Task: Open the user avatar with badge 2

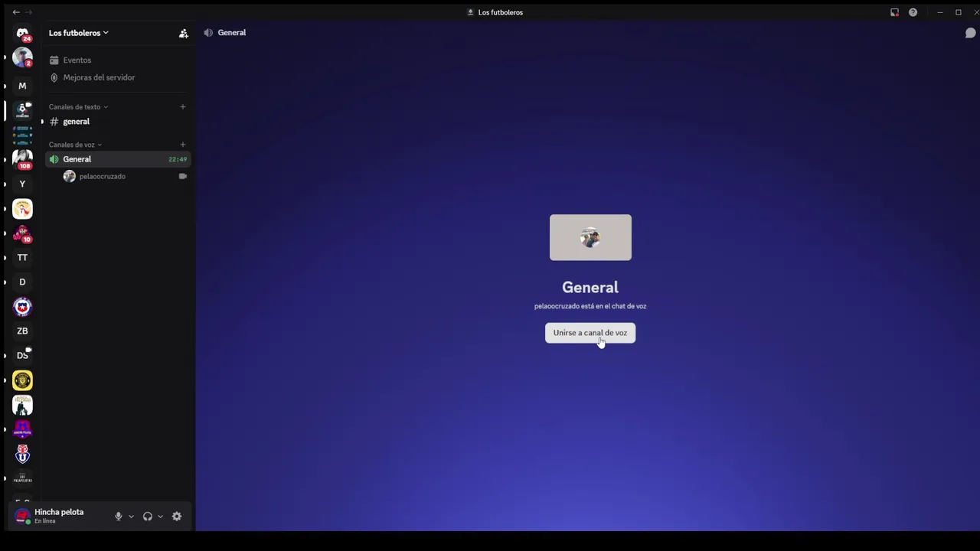Action: tap(22, 57)
